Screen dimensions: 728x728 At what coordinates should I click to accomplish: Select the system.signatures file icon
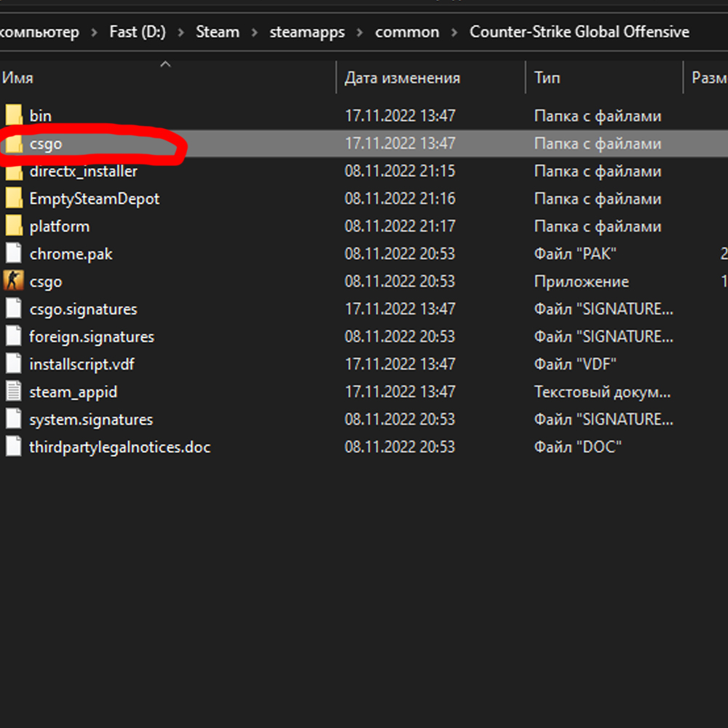pyautogui.click(x=14, y=419)
